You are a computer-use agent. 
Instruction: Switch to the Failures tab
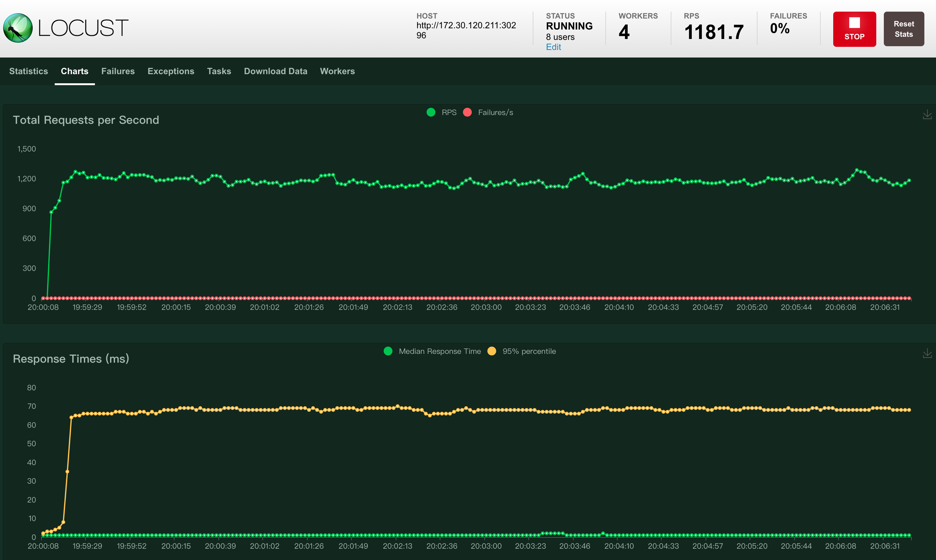tap(118, 71)
